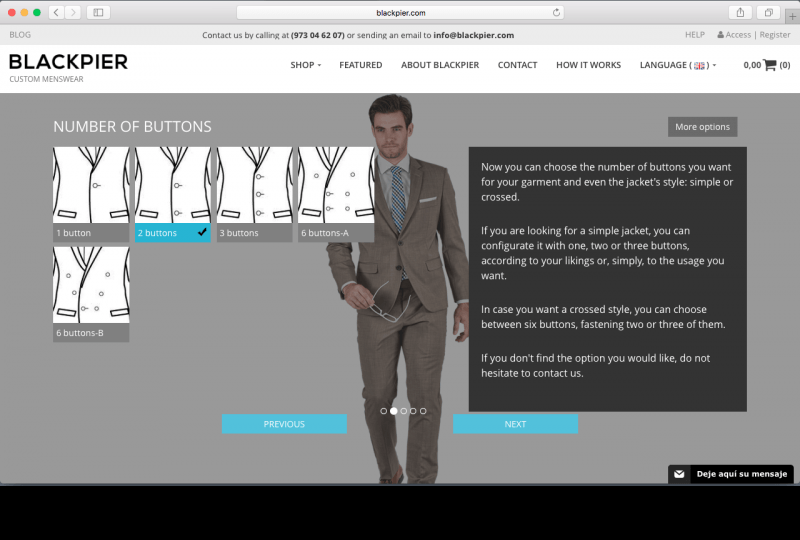Click the fourth step indicator dot
This screenshot has width=800, height=540.
pos(413,411)
